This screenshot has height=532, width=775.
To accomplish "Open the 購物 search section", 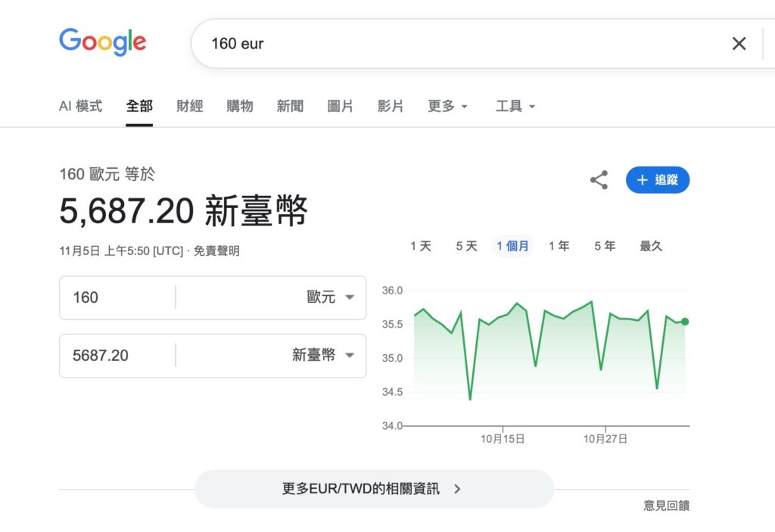I will point(240,106).
